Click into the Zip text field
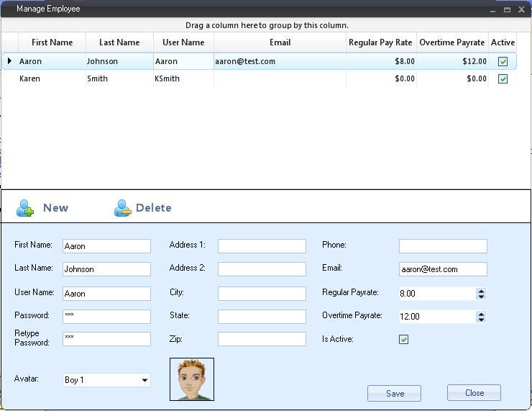The height and width of the screenshot is (411, 532). pyautogui.click(x=262, y=339)
